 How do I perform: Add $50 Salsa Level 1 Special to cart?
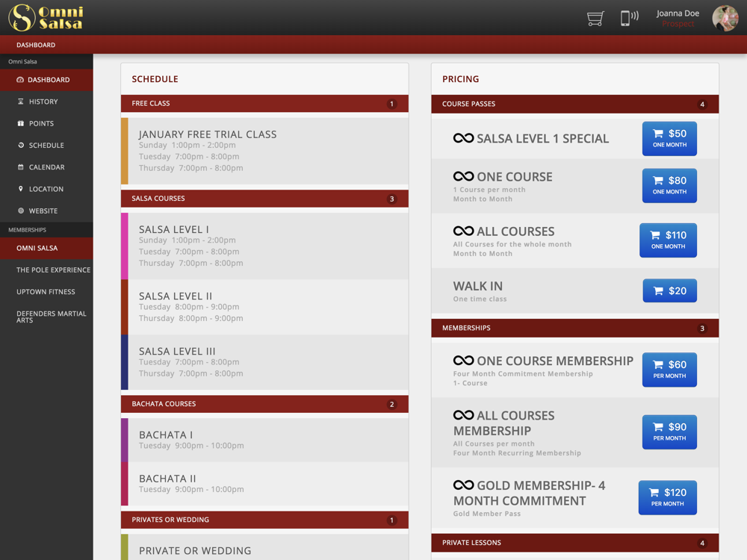point(669,139)
